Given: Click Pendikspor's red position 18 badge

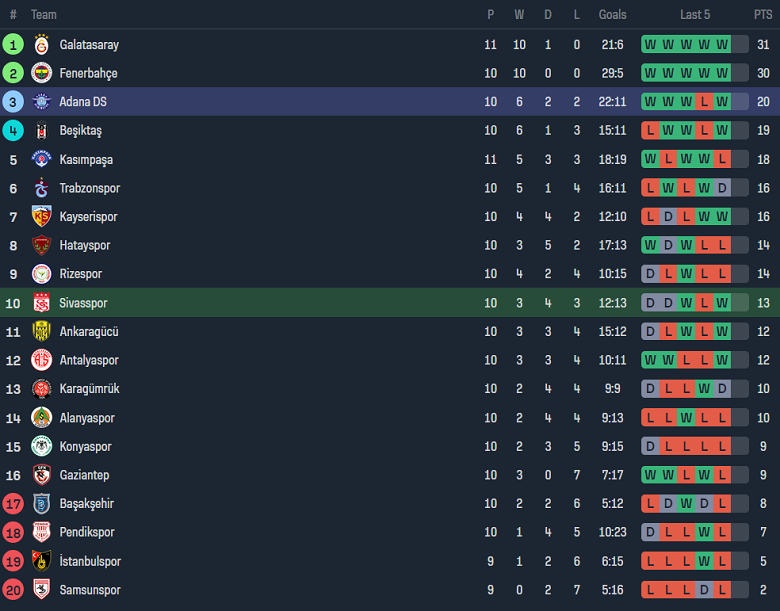Looking at the screenshot, I should (x=13, y=532).
